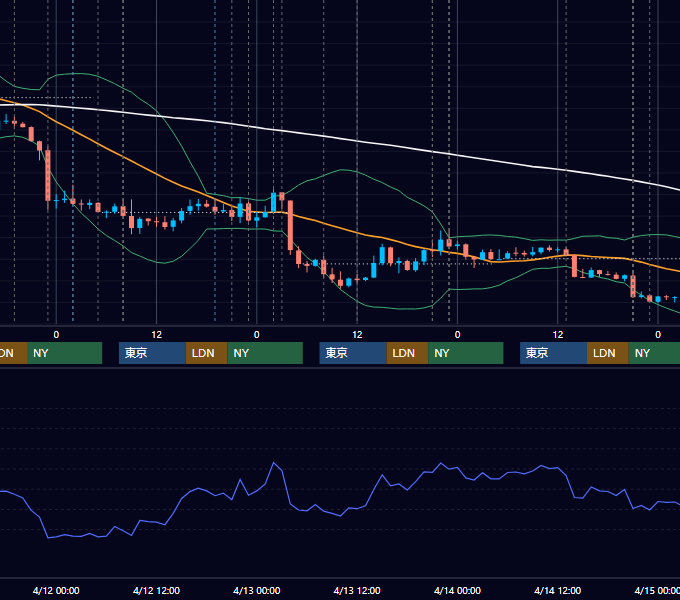Select the NY session block for 4/13
This screenshot has height=600, width=680.
pos(466,353)
